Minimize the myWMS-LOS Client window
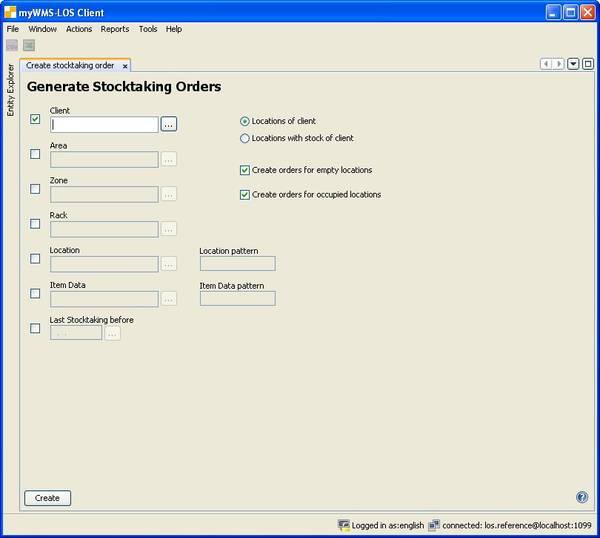This screenshot has height=538, width=600. point(553,12)
